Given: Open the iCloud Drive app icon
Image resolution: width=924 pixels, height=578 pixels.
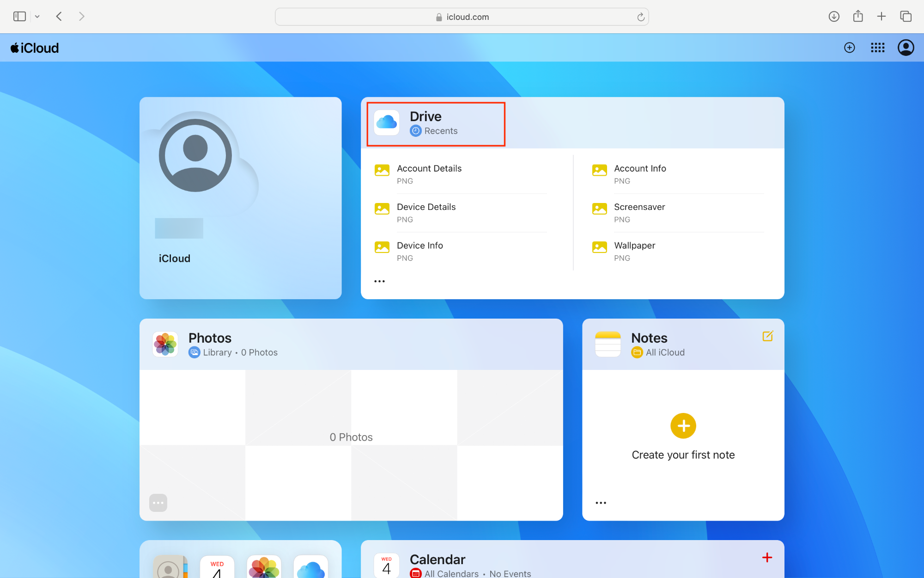Looking at the screenshot, I should point(387,123).
